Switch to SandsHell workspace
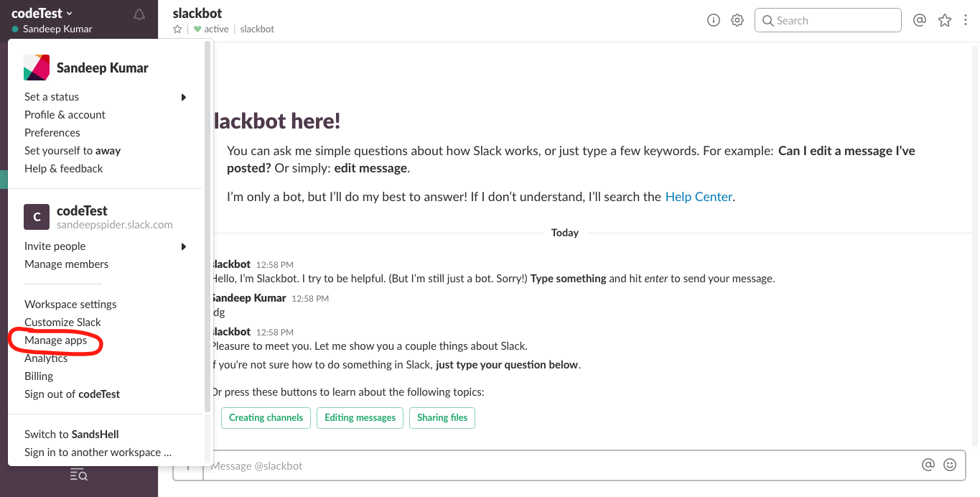 click(x=72, y=435)
